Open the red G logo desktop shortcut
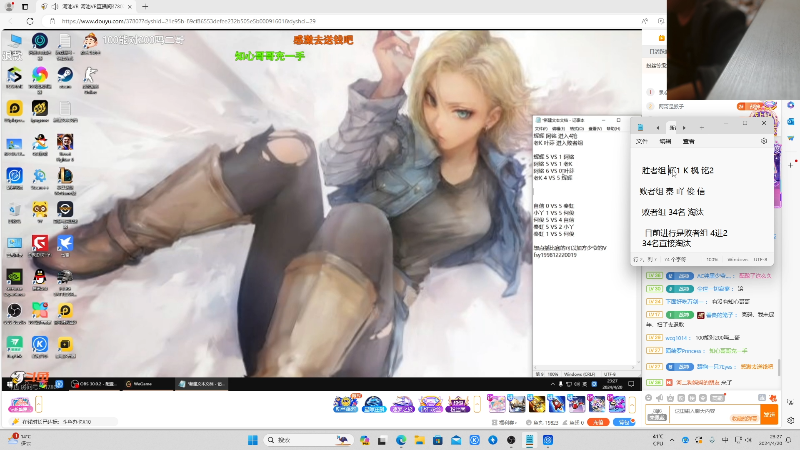Screen dimensions: 800x450 click(x=40, y=243)
